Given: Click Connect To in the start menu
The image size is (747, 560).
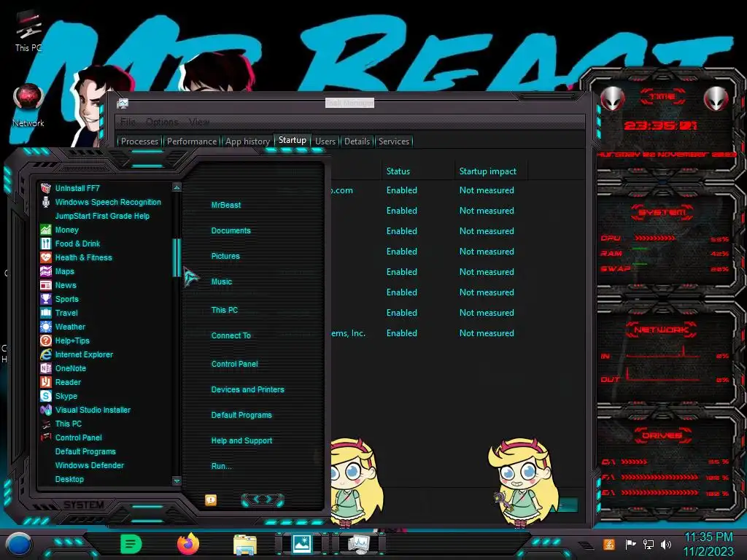Looking at the screenshot, I should pyautogui.click(x=231, y=335).
